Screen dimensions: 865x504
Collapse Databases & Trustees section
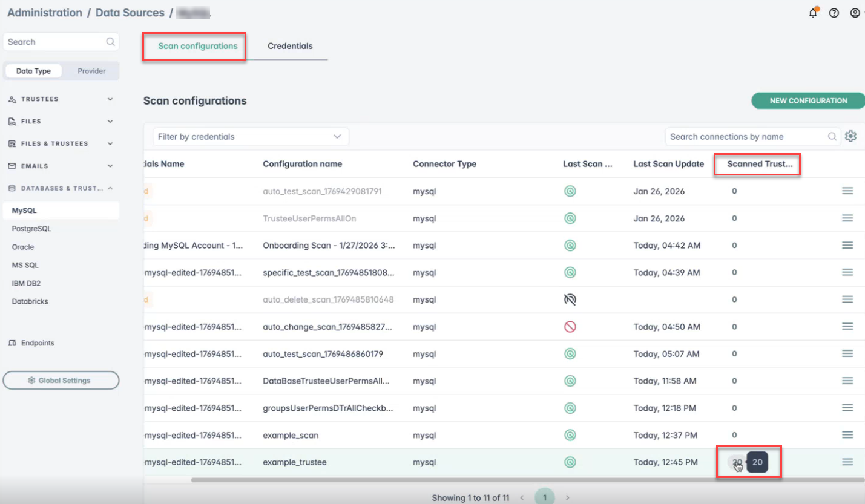61,188
